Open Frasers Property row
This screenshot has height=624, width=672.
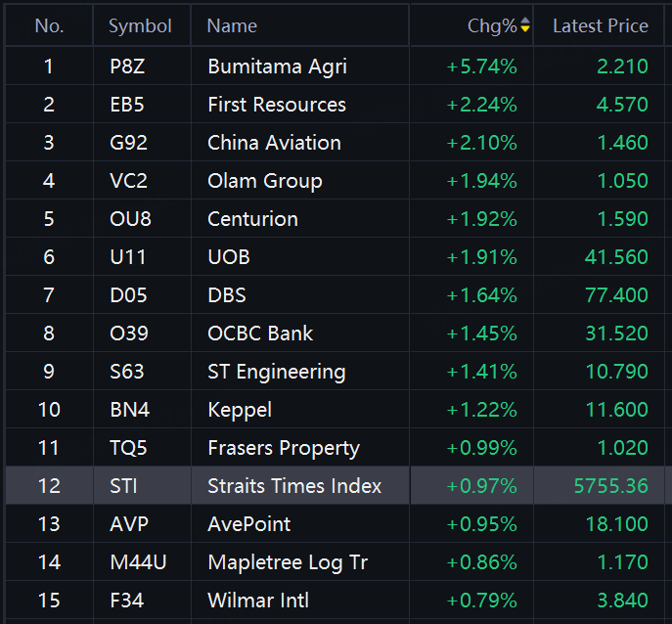click(284, 448)
